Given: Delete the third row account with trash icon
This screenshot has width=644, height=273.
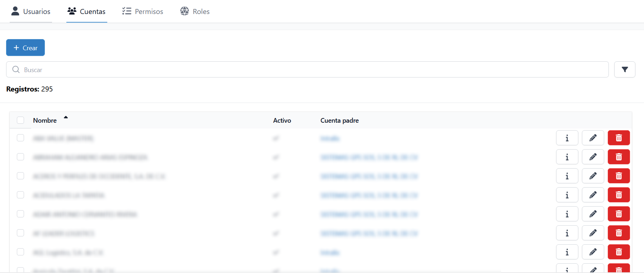Looking at the screenshot, I should [619, 176].
